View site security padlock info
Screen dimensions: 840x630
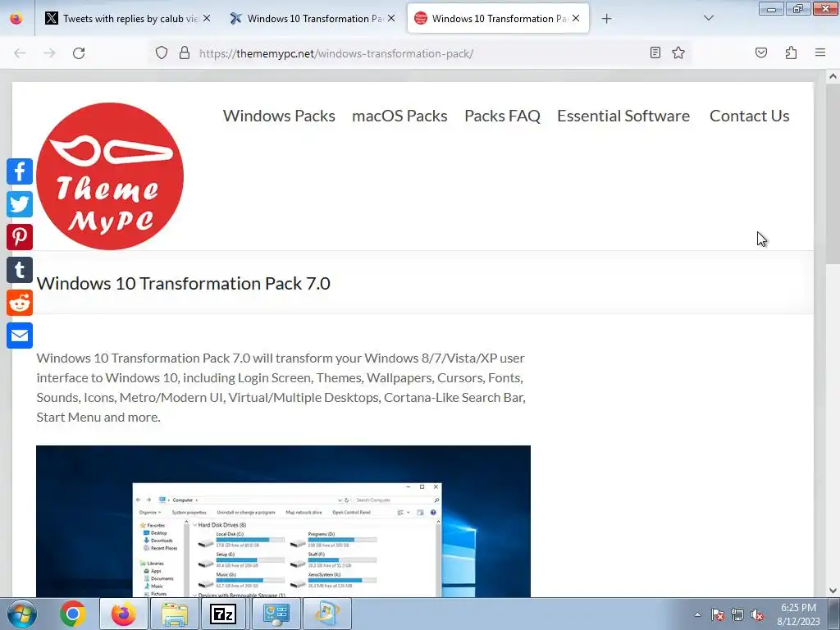[185, 53]
